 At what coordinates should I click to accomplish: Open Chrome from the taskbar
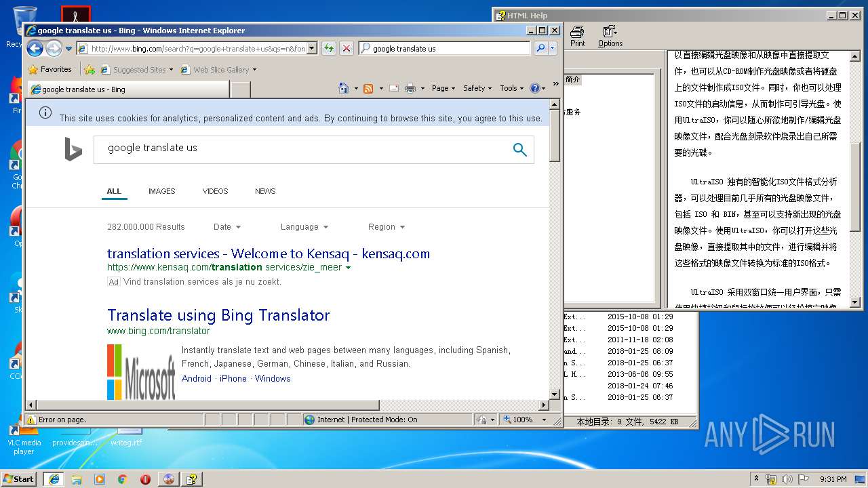122,479
